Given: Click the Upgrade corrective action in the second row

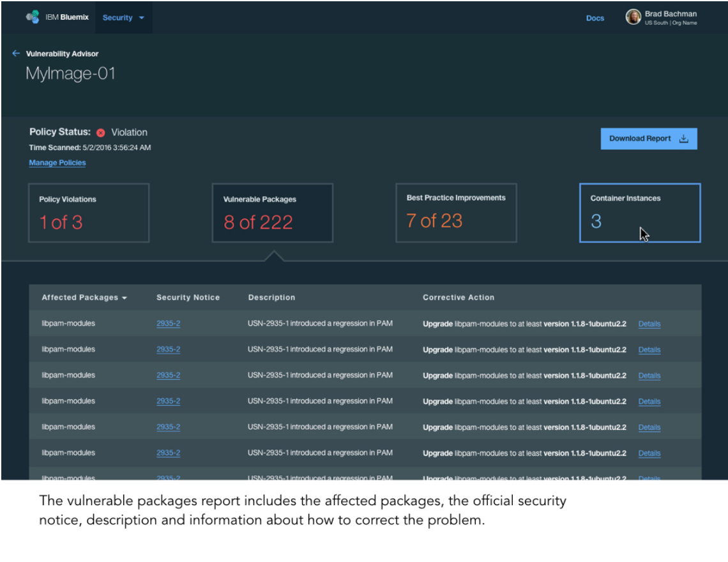Looking at the screenshot, I should tap(524, 350).
